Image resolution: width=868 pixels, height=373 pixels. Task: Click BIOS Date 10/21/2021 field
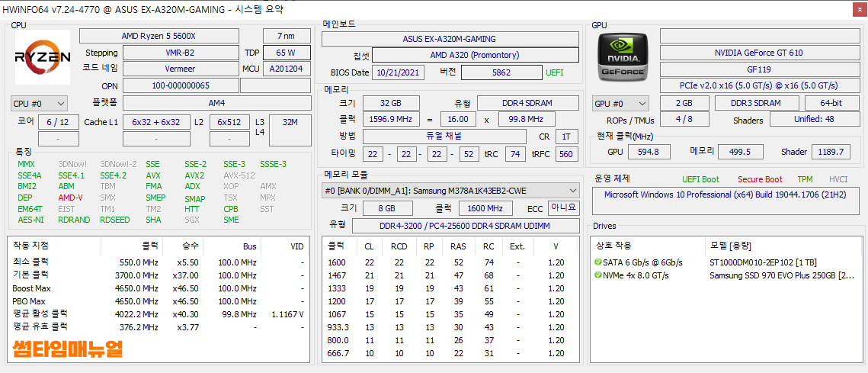click(x=399, y=72)
